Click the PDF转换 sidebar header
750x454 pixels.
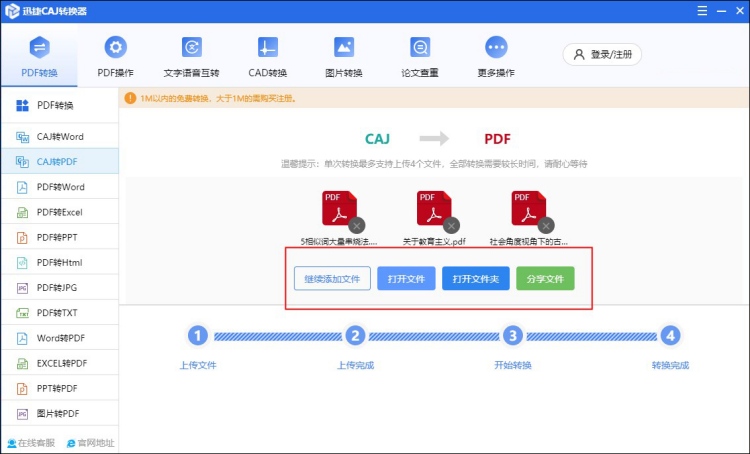click(60, 105)
